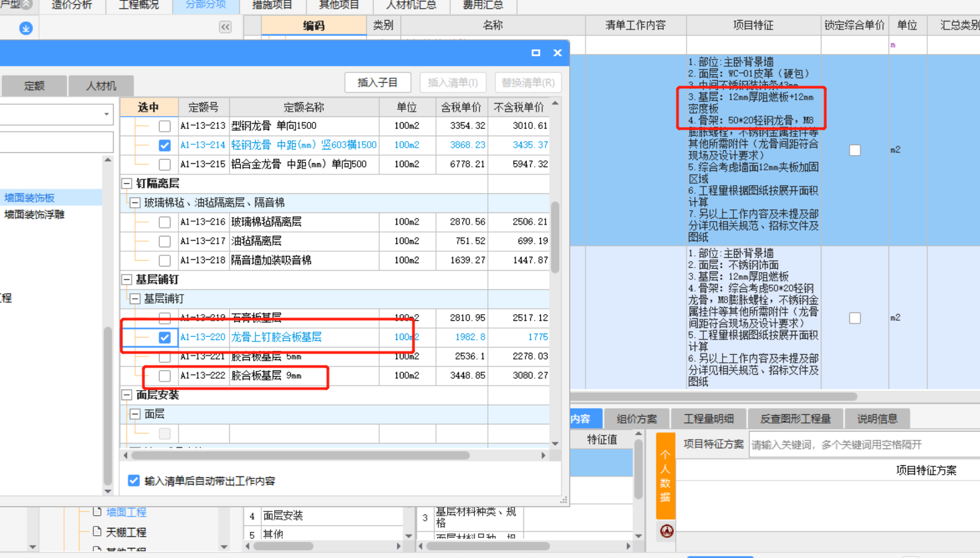Collapse the 基层铺钉 top-level group

coord(126,279)
